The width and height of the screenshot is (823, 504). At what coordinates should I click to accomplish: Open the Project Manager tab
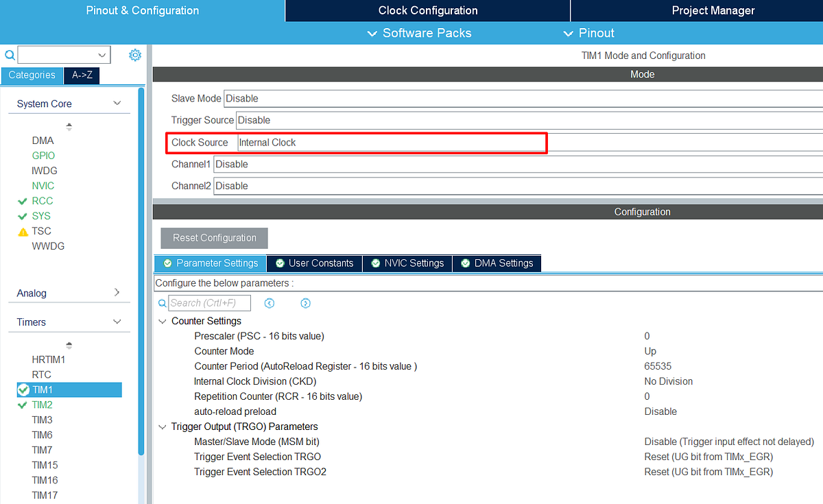(x=713, y=10)
